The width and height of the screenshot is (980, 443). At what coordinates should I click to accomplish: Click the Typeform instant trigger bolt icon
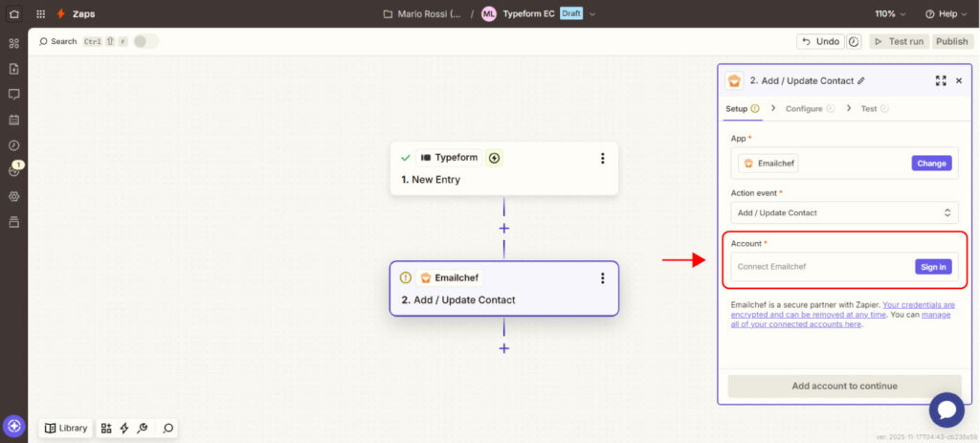(495, 158)
